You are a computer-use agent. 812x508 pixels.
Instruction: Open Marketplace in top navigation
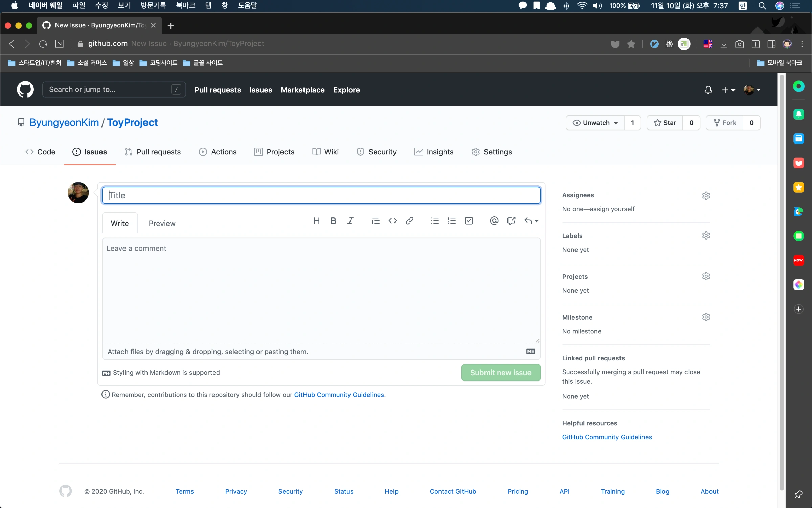pos(302,90)
